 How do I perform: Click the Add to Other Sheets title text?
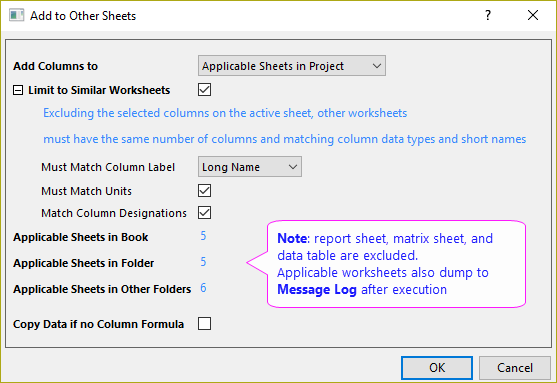[x=83, y=16]
